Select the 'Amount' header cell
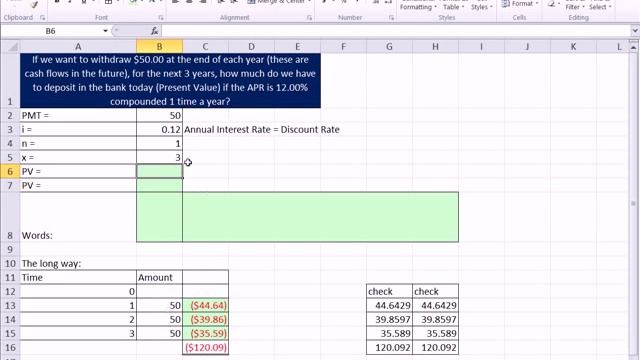The width and height of the screenshot is (640, 360). pos(159,278)
